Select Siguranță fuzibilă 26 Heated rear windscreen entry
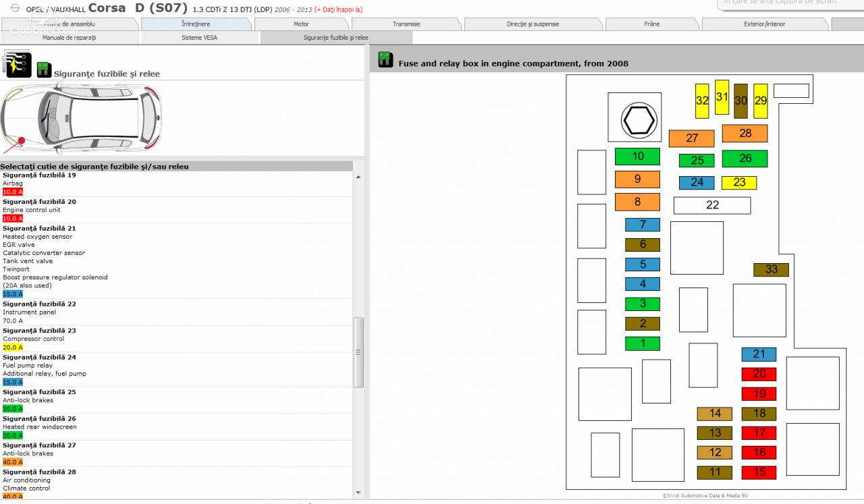The width and height of the screenshot is (864, 504). [x=176, y=427]
